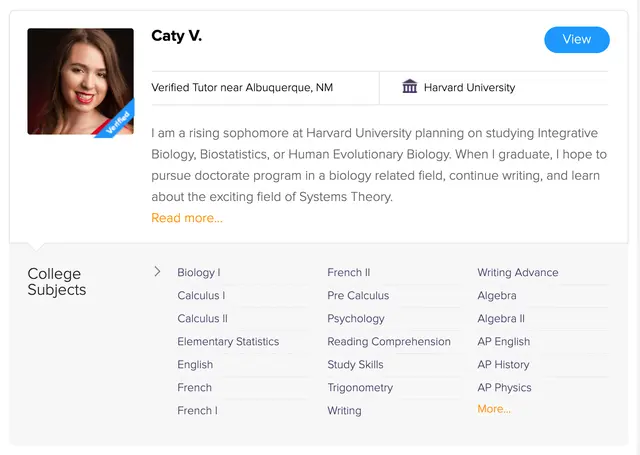Image resolution: width=640 pixels, height=455 pixels.
Task: Click the Verified ribbon badge on photo
Action: click(x=116, y=121)
